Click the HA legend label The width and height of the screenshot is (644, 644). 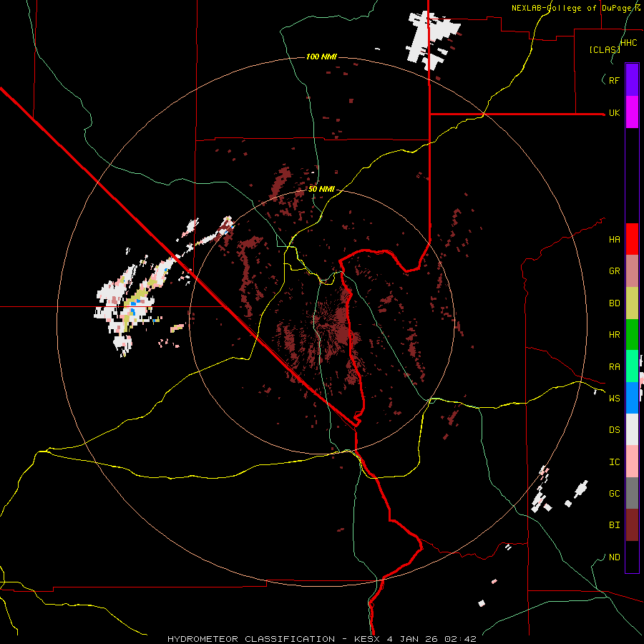pos(614,240)
